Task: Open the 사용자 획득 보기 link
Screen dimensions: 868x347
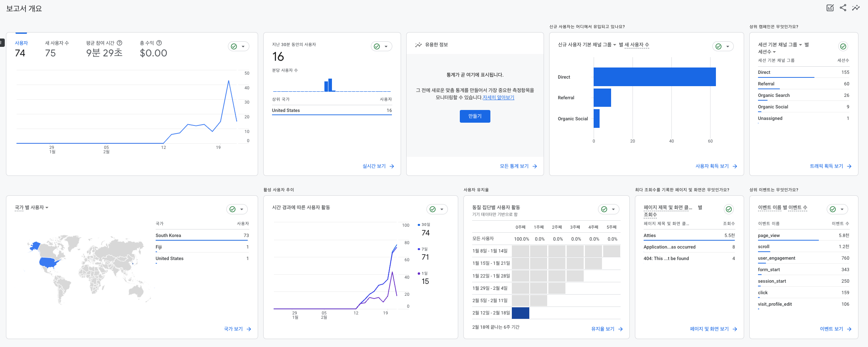Action: 712,166
